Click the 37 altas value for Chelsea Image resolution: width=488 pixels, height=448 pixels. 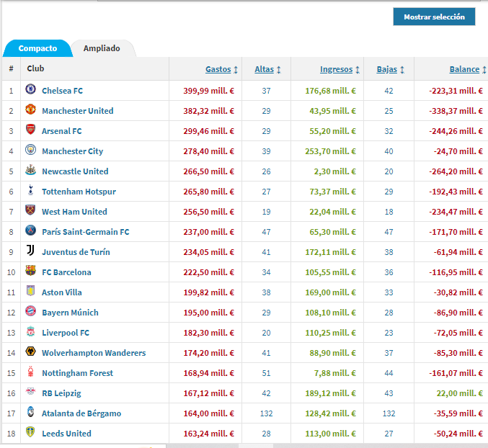266,91
